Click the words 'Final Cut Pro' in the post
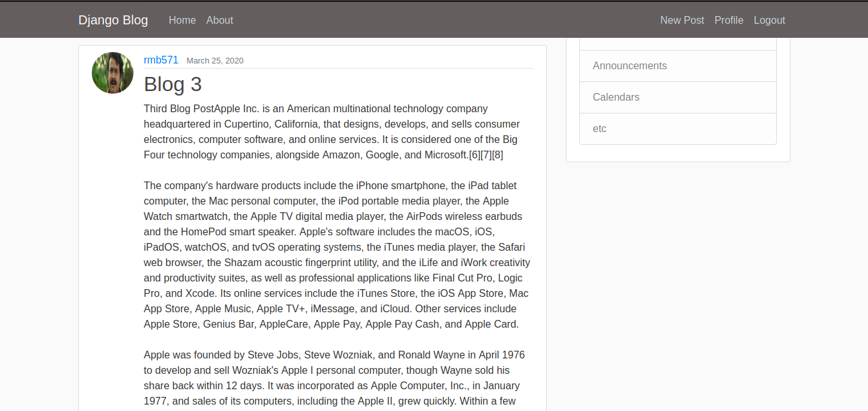This screenshot has width=868, height=411. [x=463, y=278]
